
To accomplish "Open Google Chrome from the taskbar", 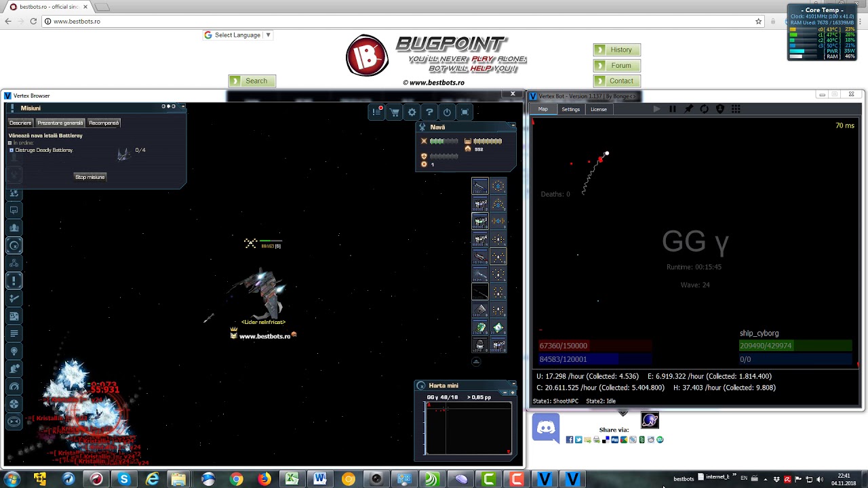I will coord(236,479).
